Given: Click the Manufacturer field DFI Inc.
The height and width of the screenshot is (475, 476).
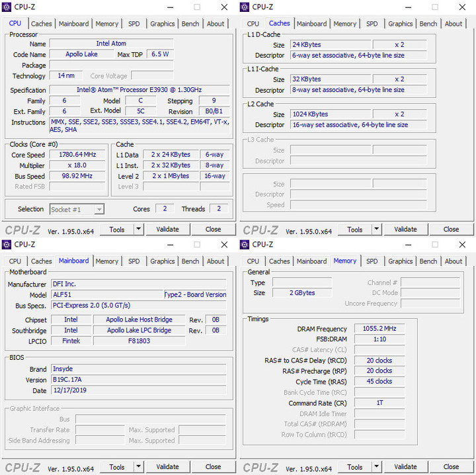Looking at the screenshot, I should [139, 284].
